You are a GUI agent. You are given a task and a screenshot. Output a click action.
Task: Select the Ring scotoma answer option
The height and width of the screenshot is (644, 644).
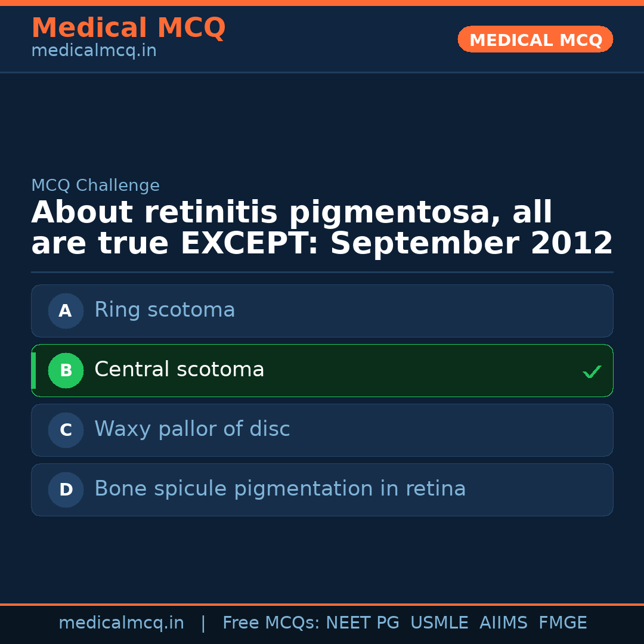(x=322, y=311)
